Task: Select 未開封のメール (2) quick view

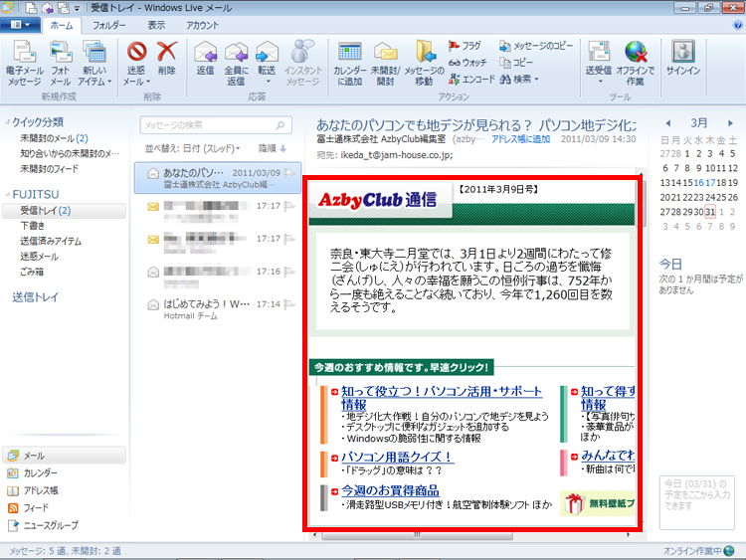Action: click(x=54, y=138)
